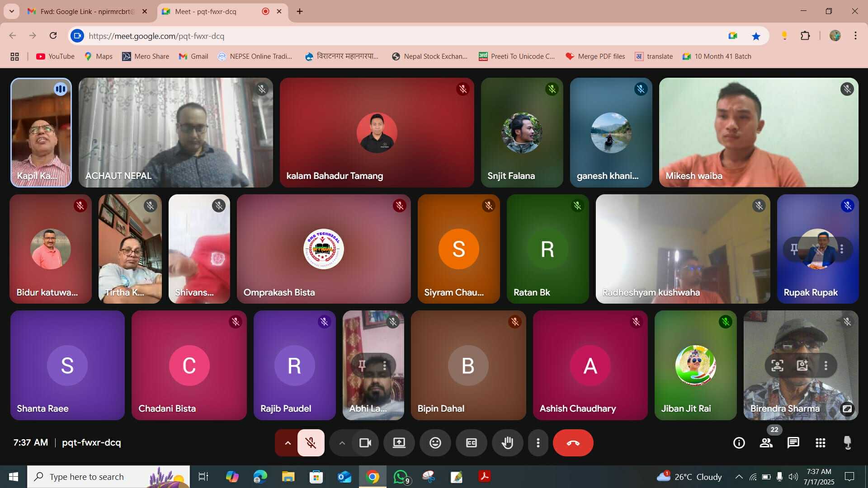Open meeting details info icon
The image size is (868, 488).
point(739,443)
